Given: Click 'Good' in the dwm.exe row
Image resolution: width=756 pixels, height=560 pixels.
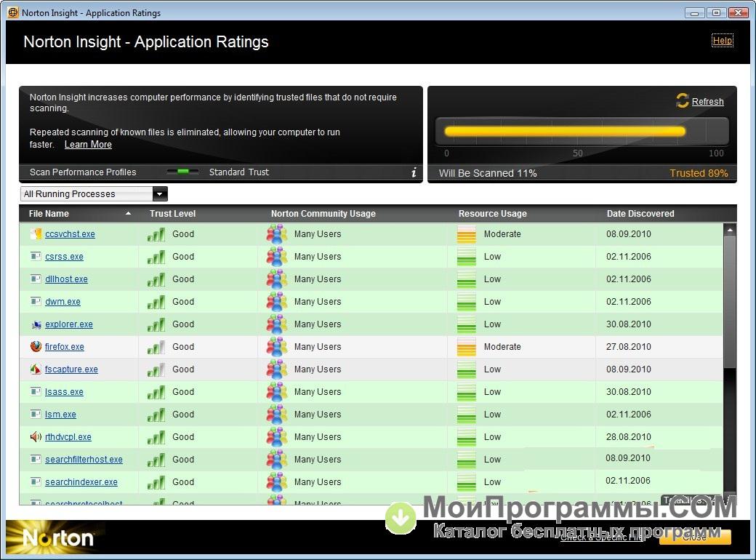Looking at the screenshot, I should click(183, 302).
